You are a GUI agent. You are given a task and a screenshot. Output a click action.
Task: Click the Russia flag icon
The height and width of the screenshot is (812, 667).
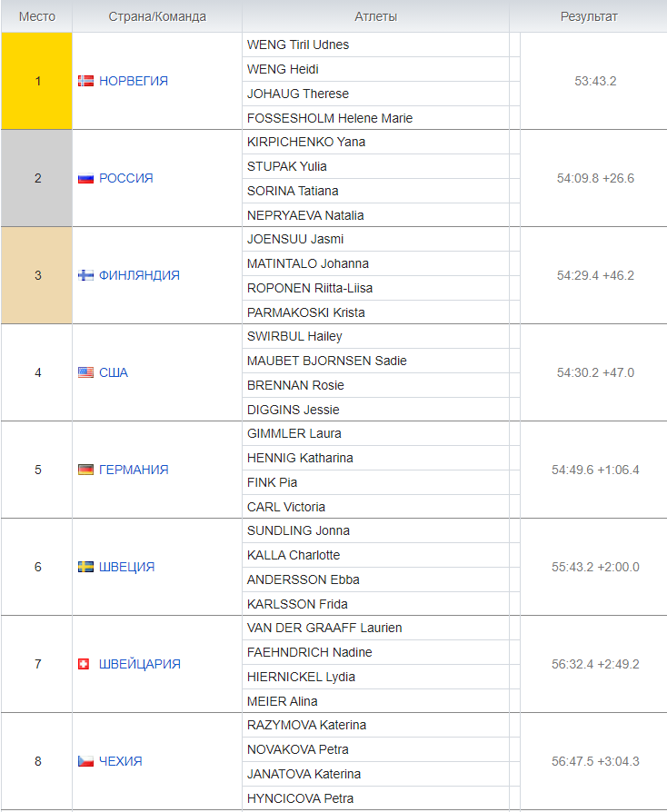85,178
